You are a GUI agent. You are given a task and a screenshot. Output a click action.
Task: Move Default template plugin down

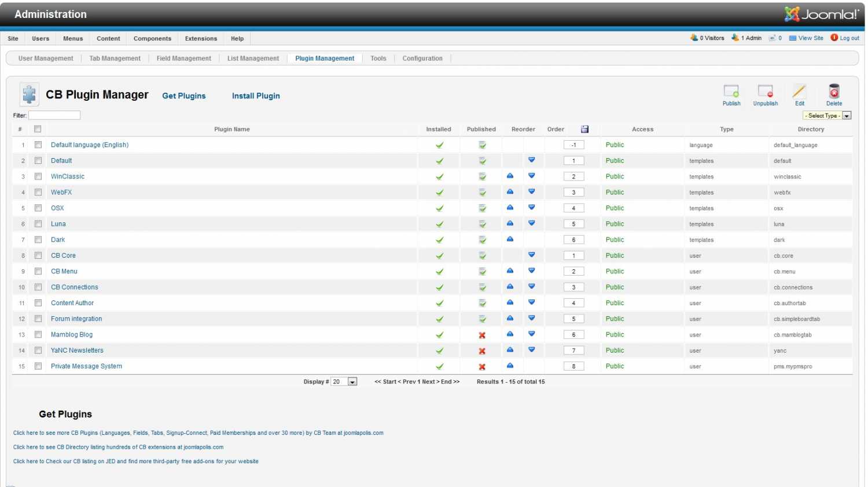[x=531, y=160]
